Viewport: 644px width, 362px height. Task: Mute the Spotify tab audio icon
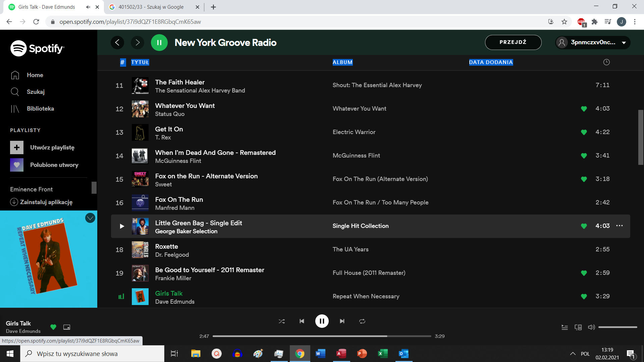pos(88,7)
